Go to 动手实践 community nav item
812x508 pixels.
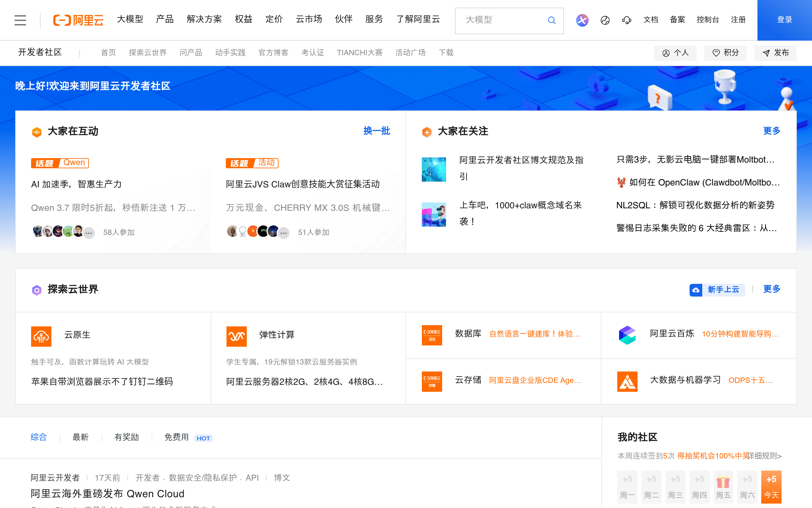[230, 53]
